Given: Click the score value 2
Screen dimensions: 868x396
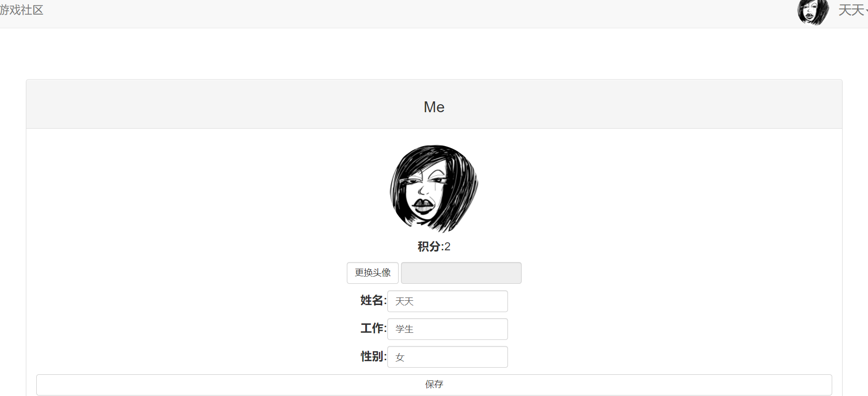Looking at the screenshot, I should 447,247.
